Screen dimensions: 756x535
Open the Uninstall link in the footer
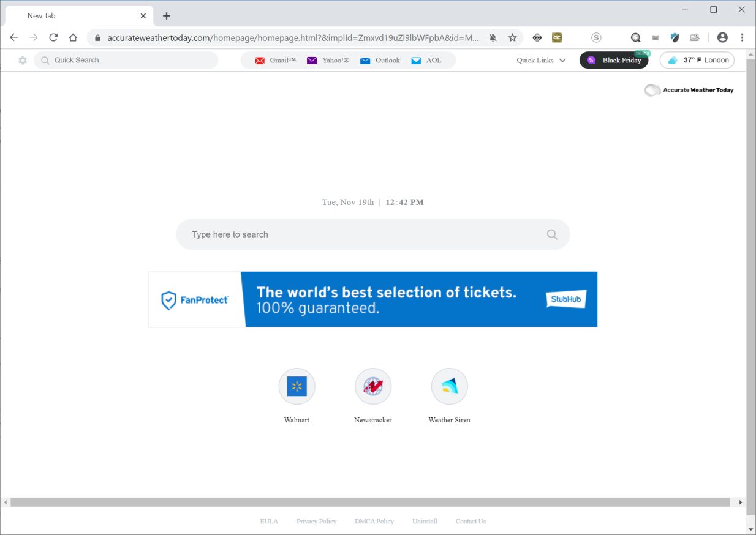(425, 521)
